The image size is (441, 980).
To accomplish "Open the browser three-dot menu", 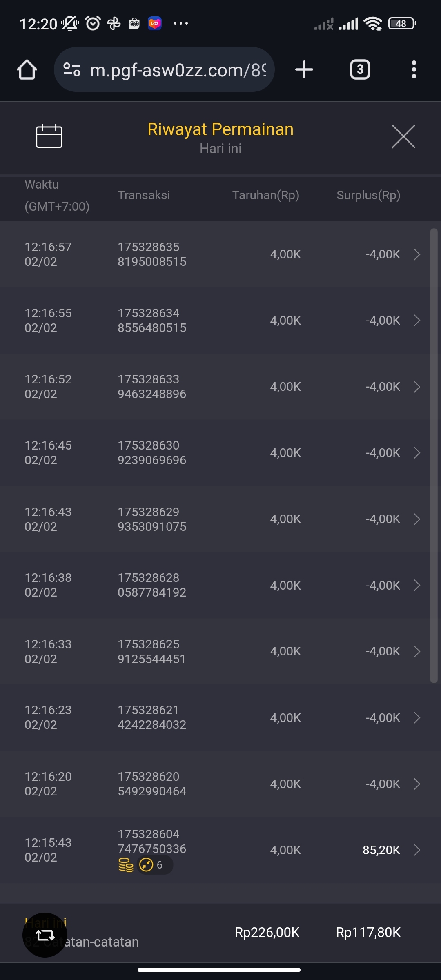I will (x=414, y=70).
